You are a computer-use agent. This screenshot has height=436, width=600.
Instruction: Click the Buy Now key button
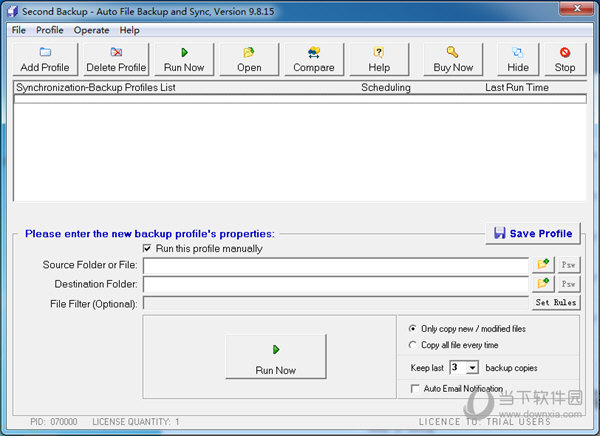tap(453, 59)
